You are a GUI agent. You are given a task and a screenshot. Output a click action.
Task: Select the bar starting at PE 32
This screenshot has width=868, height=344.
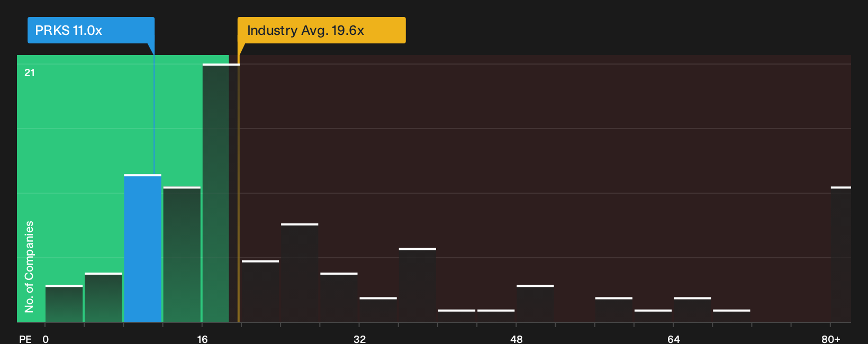(x=378, y=310)
